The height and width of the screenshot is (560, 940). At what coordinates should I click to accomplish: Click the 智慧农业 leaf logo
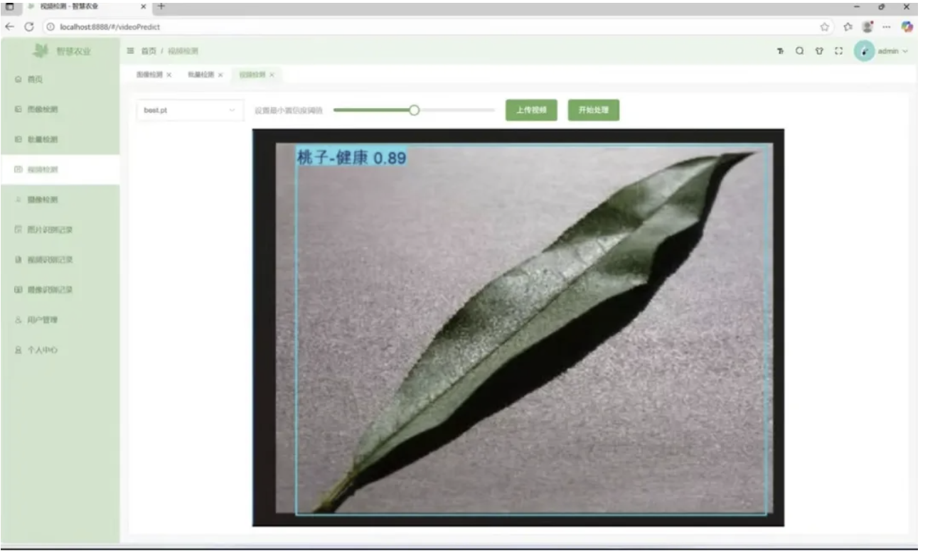pyautogui.click(x=41, y=50)
